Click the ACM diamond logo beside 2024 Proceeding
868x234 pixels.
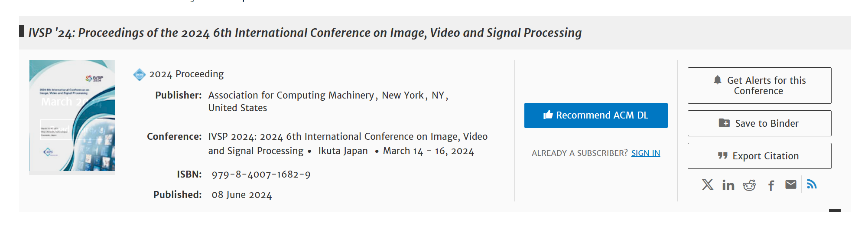coord(139,75)
